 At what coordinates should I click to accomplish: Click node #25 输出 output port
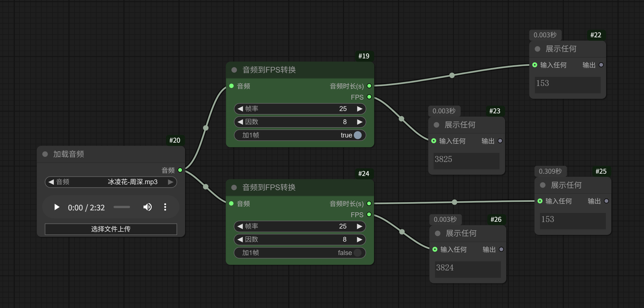pyautogui.click(x=606, y=201)
